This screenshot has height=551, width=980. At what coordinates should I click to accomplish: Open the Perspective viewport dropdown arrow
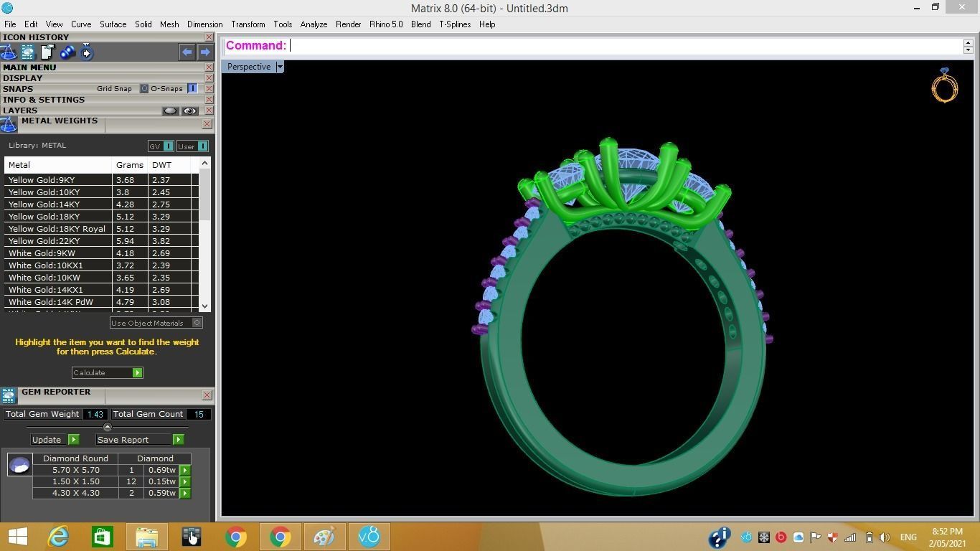point(280,67)
